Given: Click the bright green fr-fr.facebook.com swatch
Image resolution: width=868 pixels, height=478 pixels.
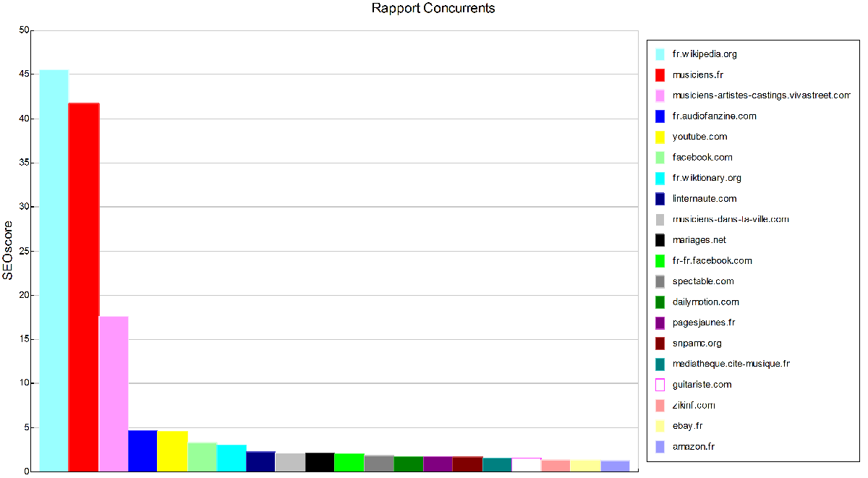Looking at the screenshot, I should tap(660, 261).
